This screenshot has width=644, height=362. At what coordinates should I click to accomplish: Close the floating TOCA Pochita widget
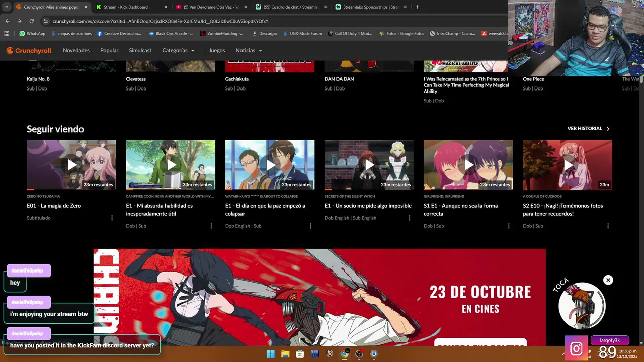click(608, 280)
